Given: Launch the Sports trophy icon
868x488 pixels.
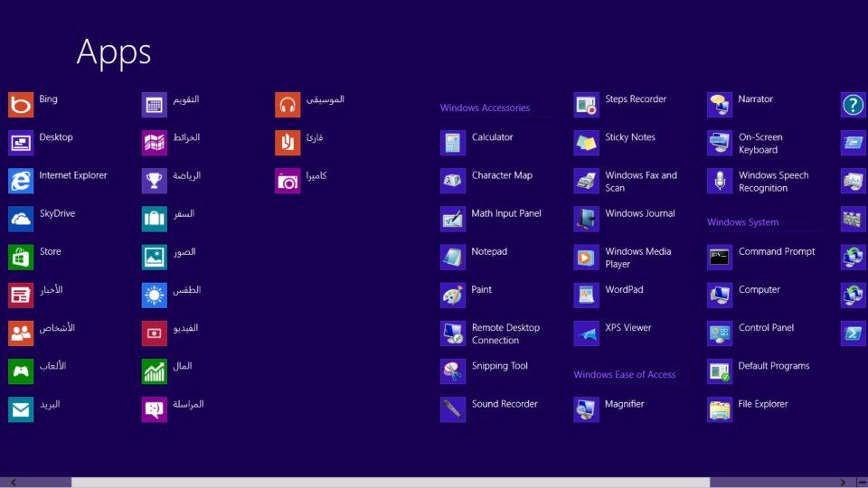Looking at the screenshot, I should pos(154,181).
